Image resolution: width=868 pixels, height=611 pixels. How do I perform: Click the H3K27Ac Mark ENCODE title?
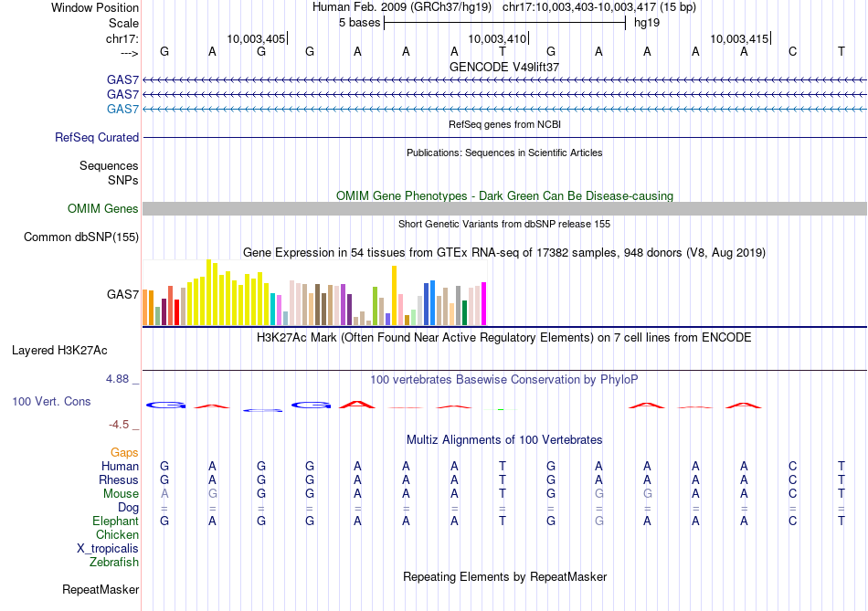tap(504, 338)
